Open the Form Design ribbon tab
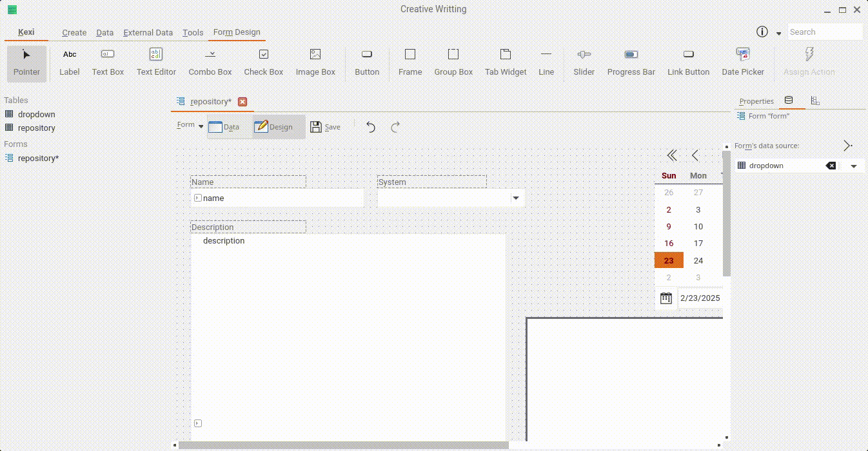 (x=237, y=32)
